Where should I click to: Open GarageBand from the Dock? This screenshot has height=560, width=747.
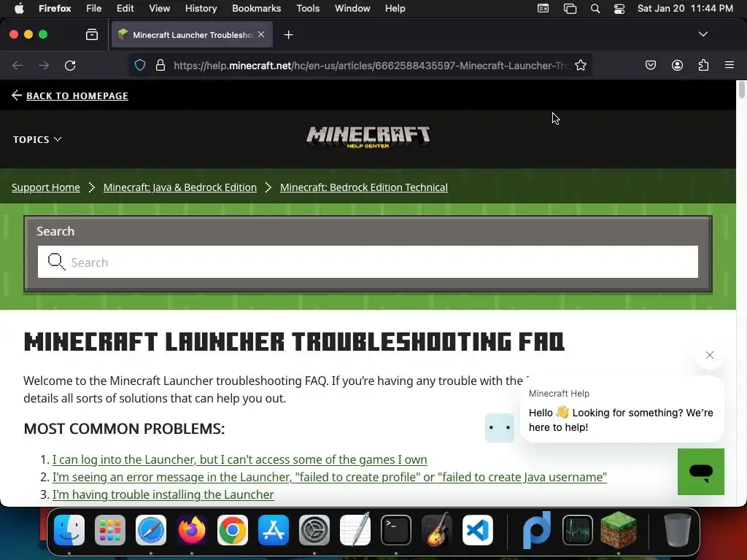click(437, 530)
